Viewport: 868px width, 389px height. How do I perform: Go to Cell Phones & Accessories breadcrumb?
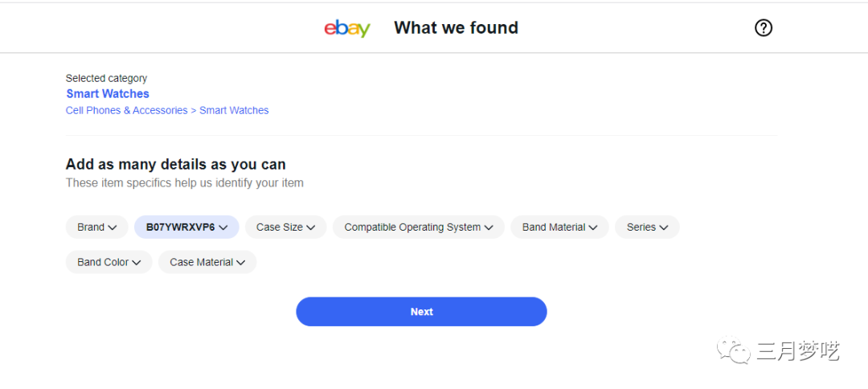pos(126,111)
